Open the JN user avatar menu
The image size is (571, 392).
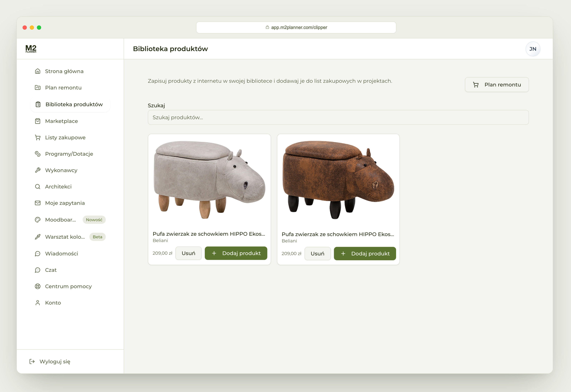[533, 49]
